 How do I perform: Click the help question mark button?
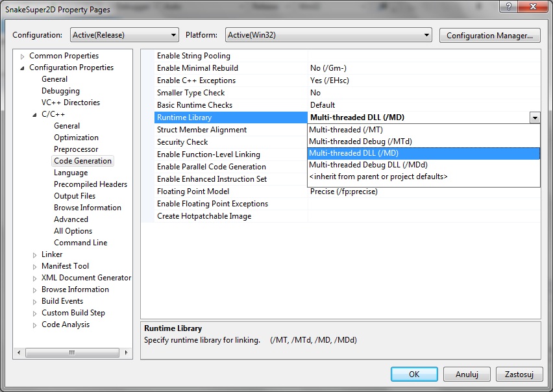point(509,6)
